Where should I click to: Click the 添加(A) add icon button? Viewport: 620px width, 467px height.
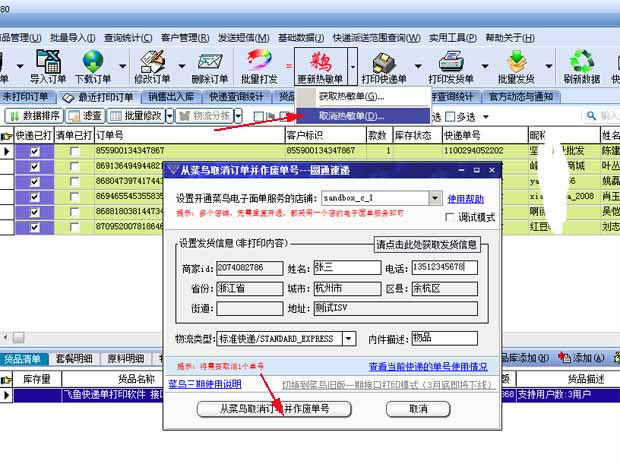[581, 358]
